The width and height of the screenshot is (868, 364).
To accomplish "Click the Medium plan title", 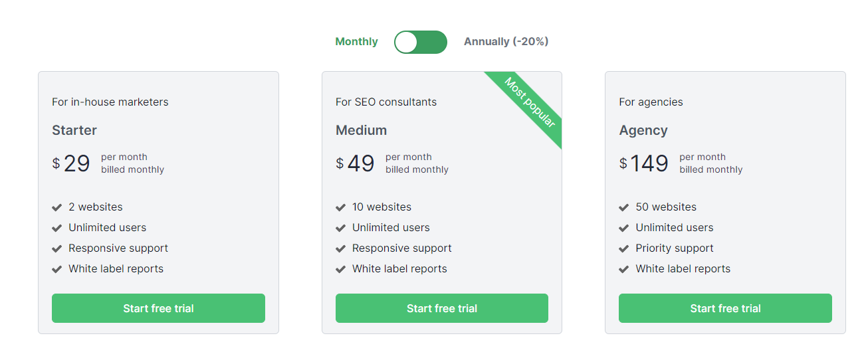I will 361,130.
